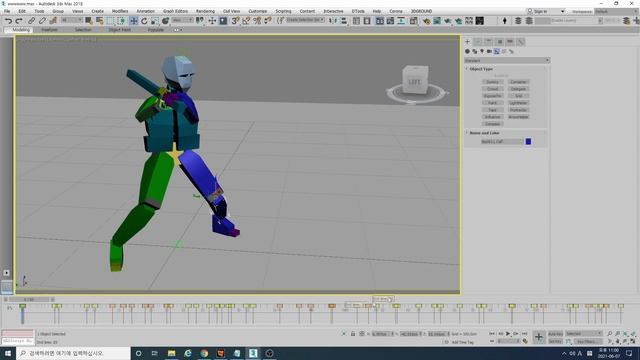Click the object color swatch
The height and width of the screenshot is (360, 640).
tap(528, 141)
